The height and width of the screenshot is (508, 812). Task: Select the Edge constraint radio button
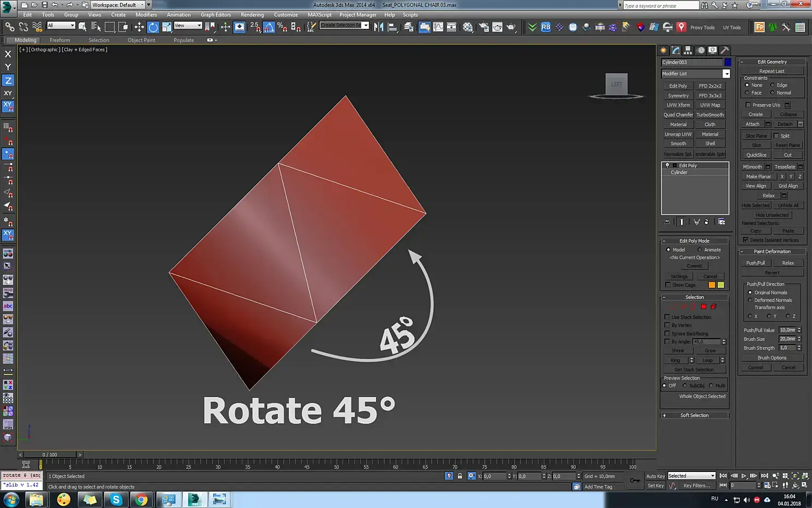point(772,85)
